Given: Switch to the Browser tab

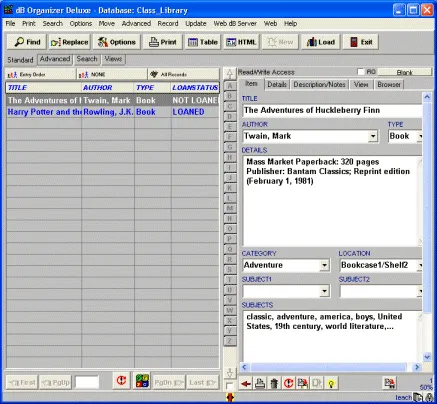Looking at the screenshot, I should coord(389,85).
